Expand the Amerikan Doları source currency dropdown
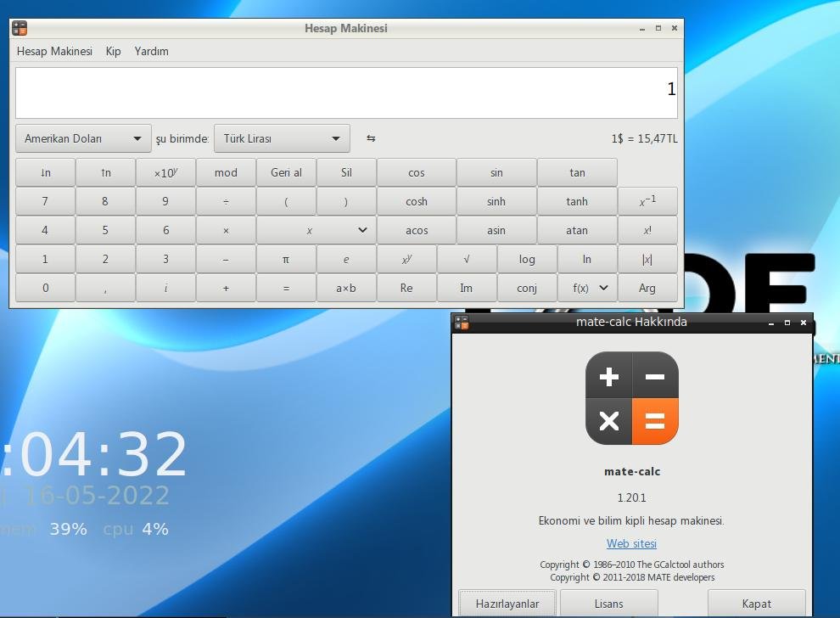840x618 pixels. 83,138
